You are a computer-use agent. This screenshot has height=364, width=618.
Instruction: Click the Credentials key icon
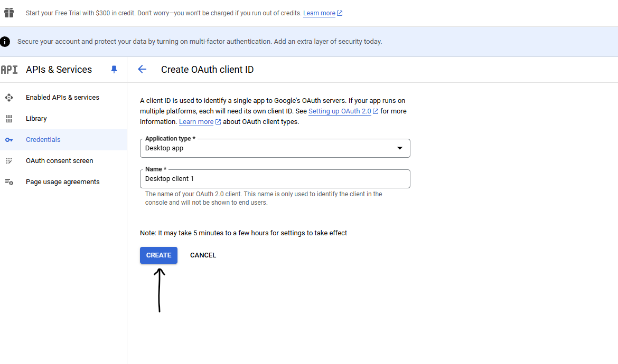[x=9, y=140]
